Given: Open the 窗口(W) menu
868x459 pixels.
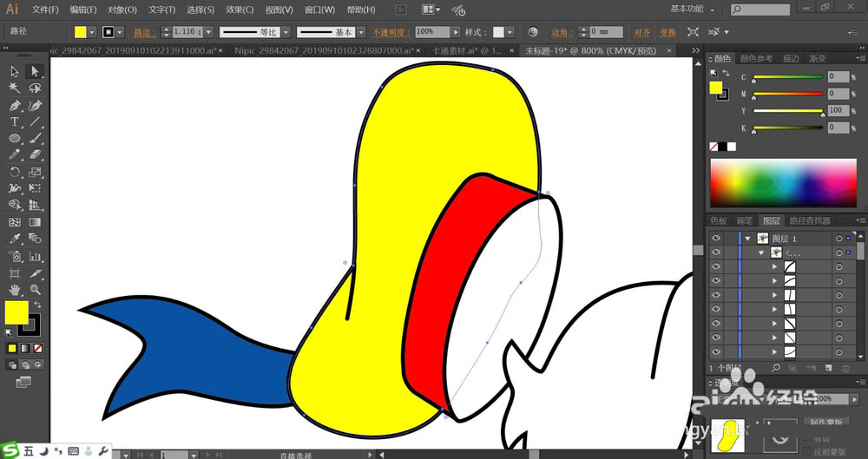Looking at the screenshot, I should coord(319,10).
